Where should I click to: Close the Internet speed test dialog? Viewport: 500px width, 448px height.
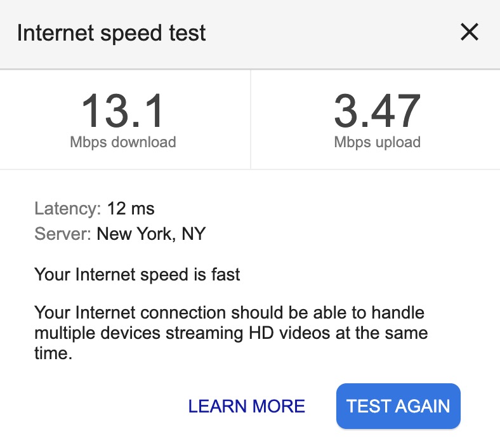pos(469,32)
